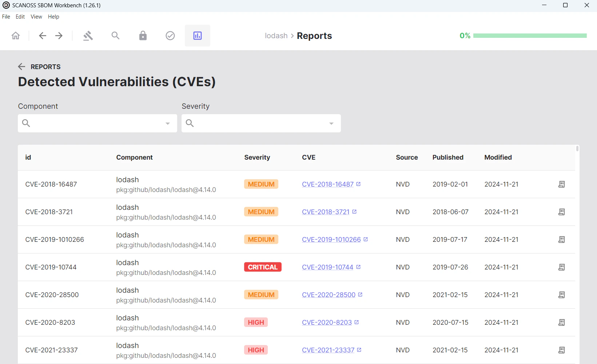Open the identified checkmark view
The width and height of the screenshot is (597, 364).
pos(170,35)
